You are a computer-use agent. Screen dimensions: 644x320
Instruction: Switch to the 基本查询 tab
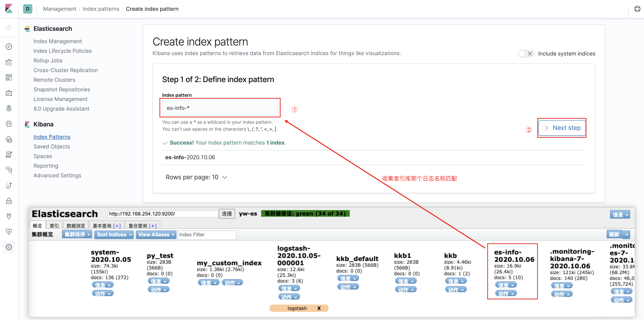coord(102,225)
